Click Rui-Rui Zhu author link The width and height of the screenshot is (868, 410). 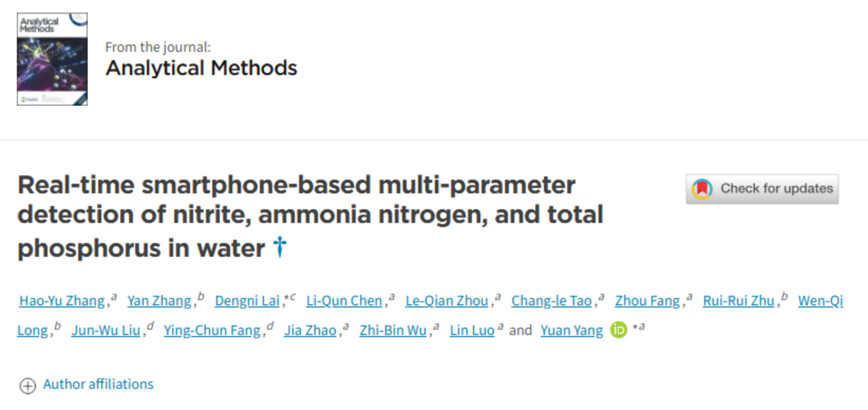[x=739, y=301]
